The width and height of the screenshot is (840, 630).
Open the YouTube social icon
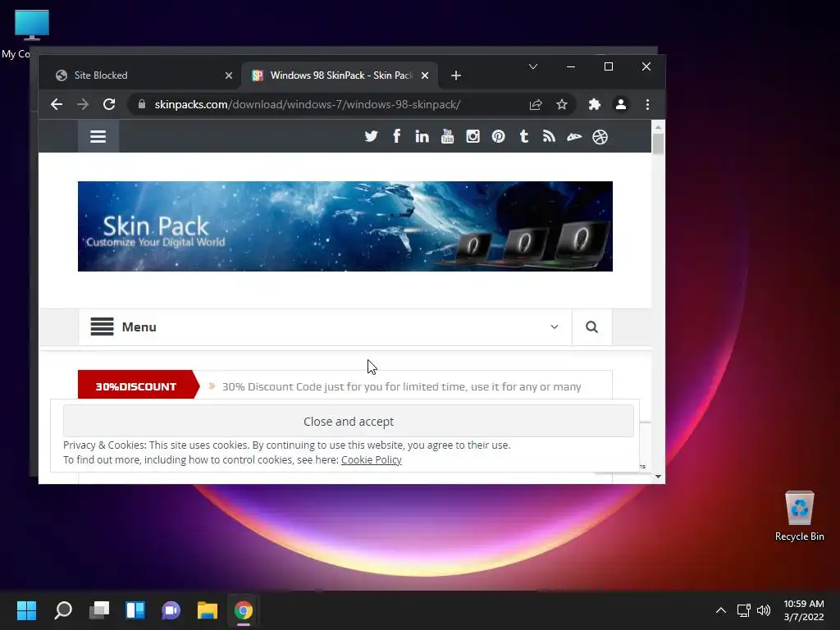[x=447, y=136]
